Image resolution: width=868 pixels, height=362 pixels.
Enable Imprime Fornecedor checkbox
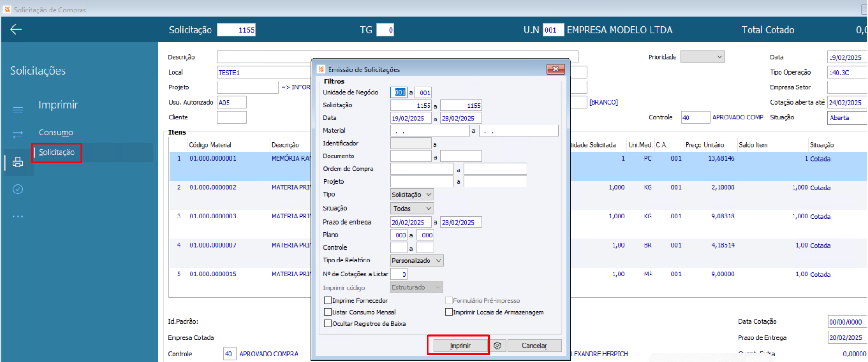pos(328,300)
